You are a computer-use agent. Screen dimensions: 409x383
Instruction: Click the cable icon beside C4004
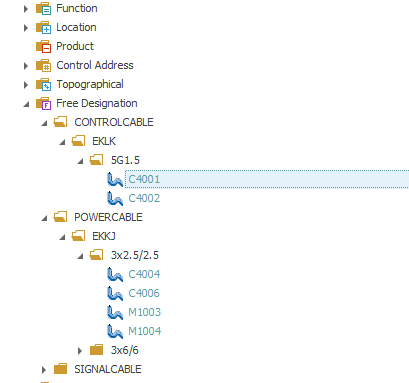pyautogui.click(x=115, y=274)
